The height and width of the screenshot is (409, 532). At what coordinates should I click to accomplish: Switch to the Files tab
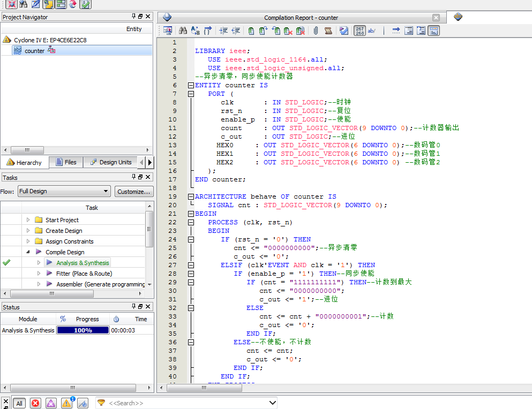click(x=65, y=162)
